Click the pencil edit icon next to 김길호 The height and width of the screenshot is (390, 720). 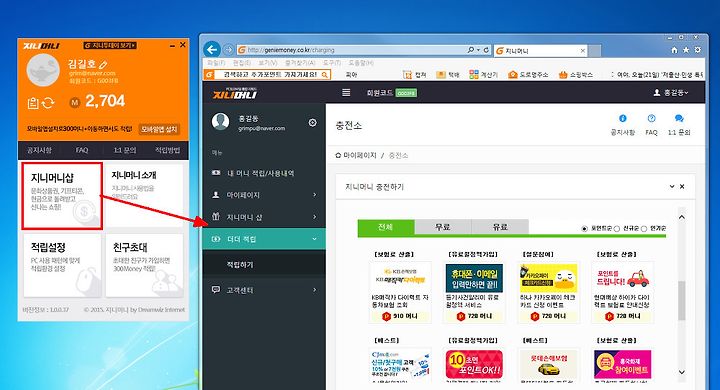103,64
